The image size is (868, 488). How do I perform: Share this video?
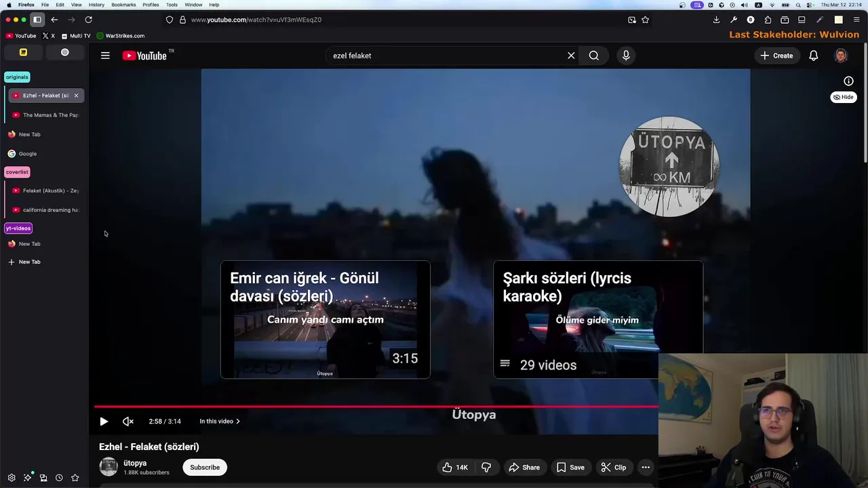[x=524, y=467]
